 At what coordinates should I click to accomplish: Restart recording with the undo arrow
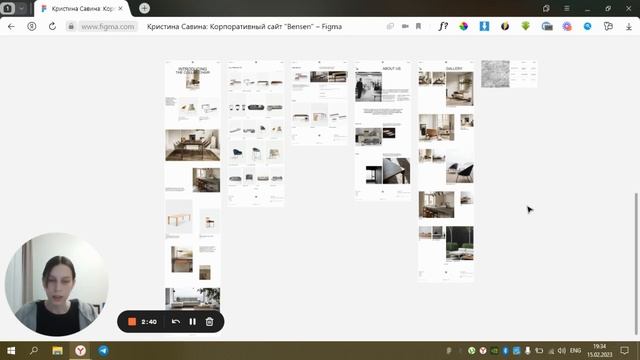click(176, 322)
